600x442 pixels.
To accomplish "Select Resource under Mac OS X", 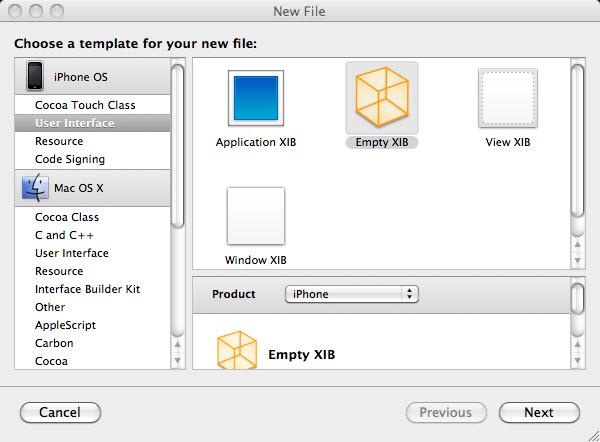I will tap(93, 271).
